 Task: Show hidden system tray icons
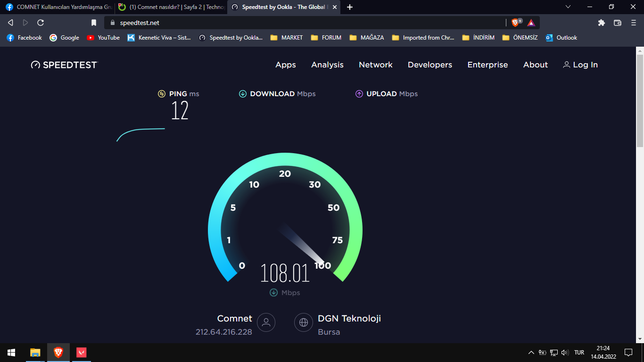pyautogui.click(x=531, y=353)
